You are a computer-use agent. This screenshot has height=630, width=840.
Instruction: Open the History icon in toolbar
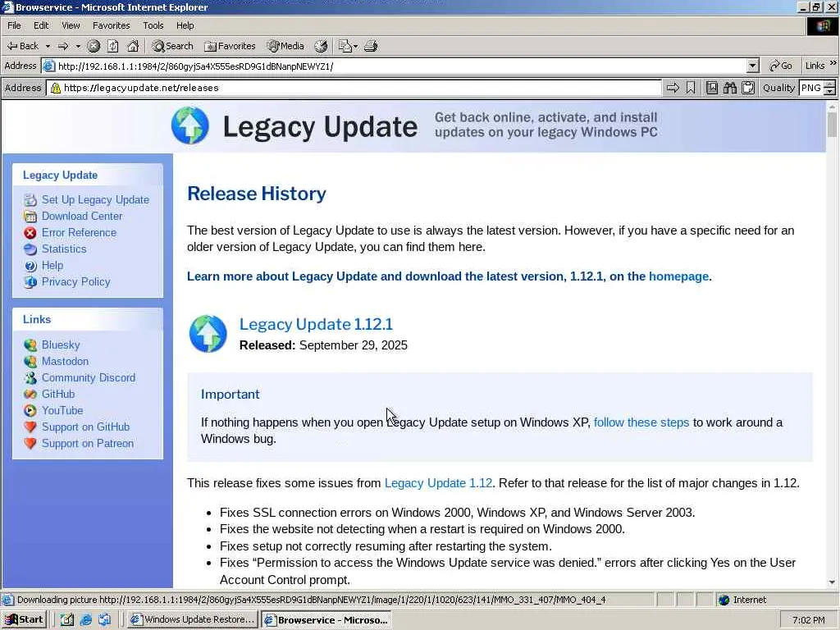tap(321, 46)
